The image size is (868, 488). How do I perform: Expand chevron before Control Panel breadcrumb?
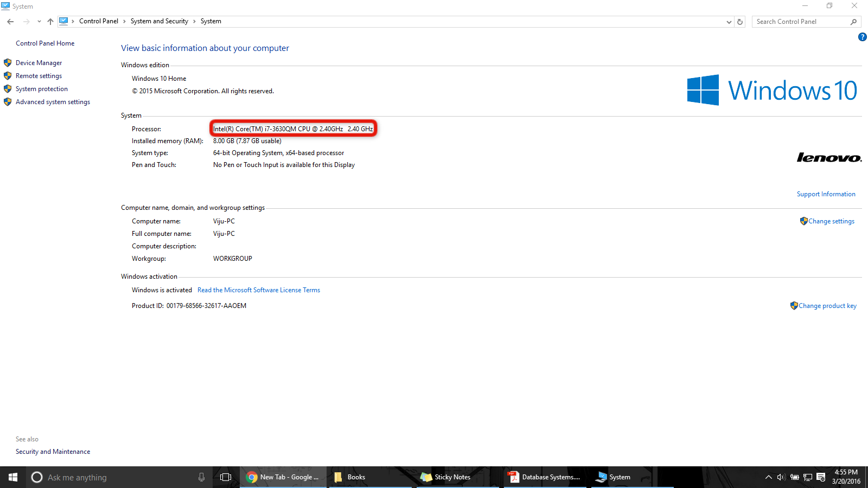point(73,22)
